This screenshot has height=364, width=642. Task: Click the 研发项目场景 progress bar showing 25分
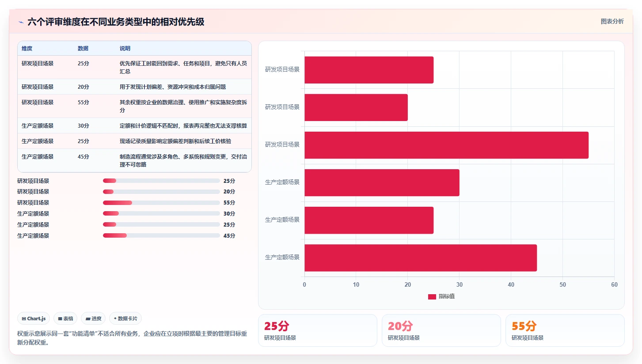tap(161, 181)
